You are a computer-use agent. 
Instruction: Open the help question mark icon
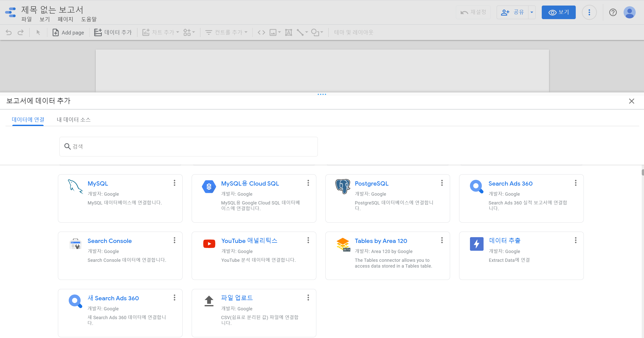tap(613, 12)
